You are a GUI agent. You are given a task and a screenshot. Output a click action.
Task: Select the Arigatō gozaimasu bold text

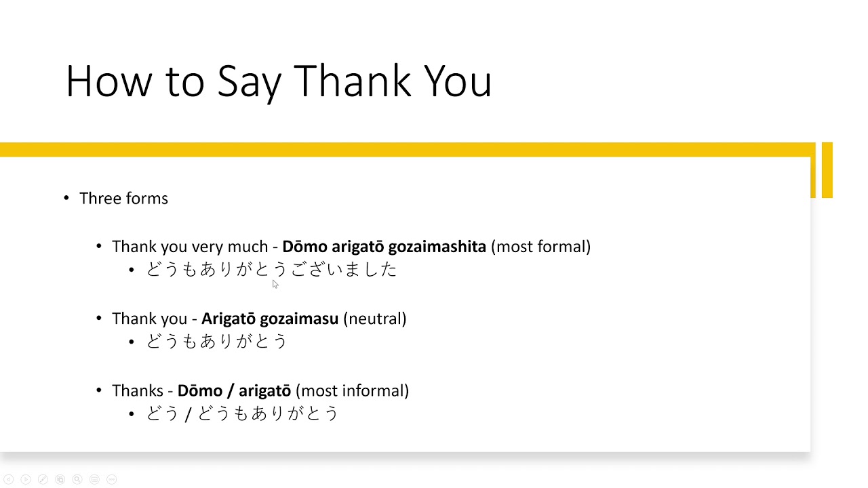pyautogui.click(x=270, y=319)
